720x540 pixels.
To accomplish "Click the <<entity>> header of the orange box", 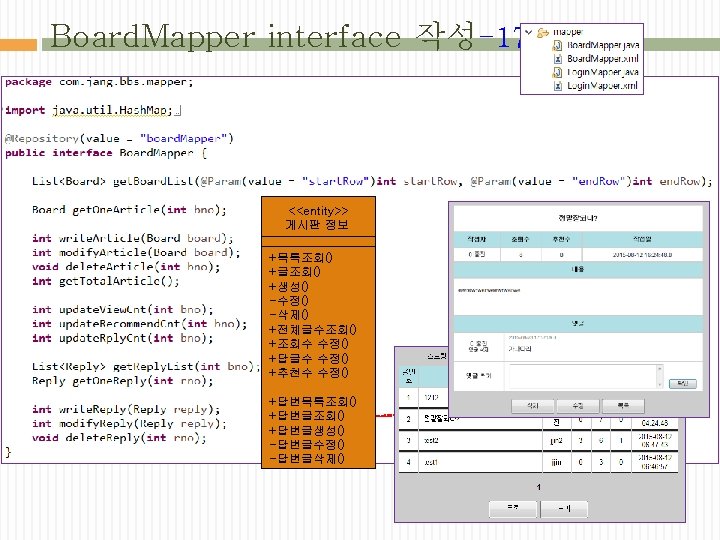I will (318, 211).
